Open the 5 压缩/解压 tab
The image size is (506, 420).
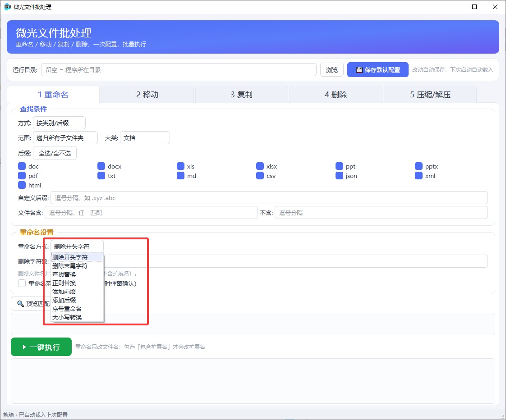pos(430,95)
